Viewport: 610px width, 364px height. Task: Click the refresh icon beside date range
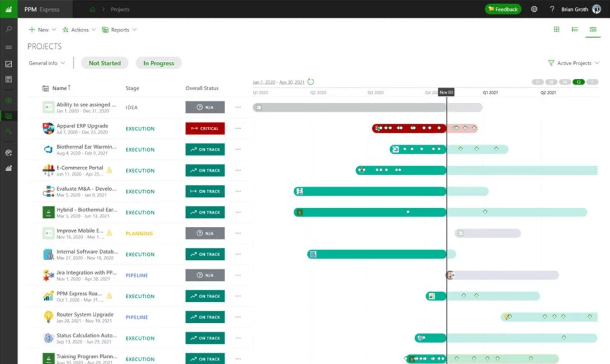click(311, 82)
